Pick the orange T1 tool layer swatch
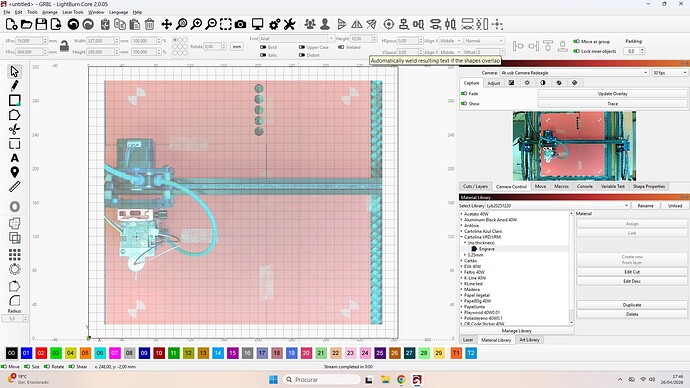Screen dimensions: 690x388 coord(456,353)
